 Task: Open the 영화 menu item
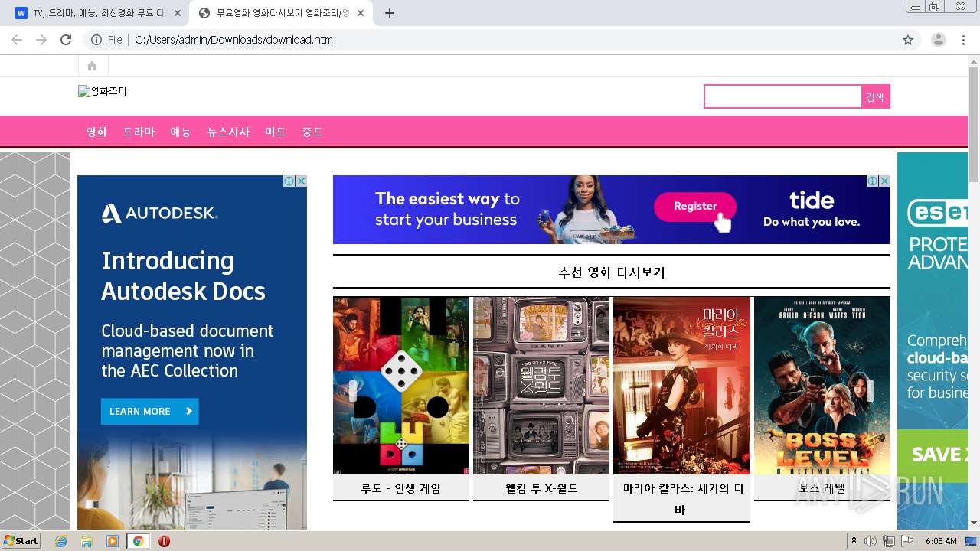click(96, 132)
